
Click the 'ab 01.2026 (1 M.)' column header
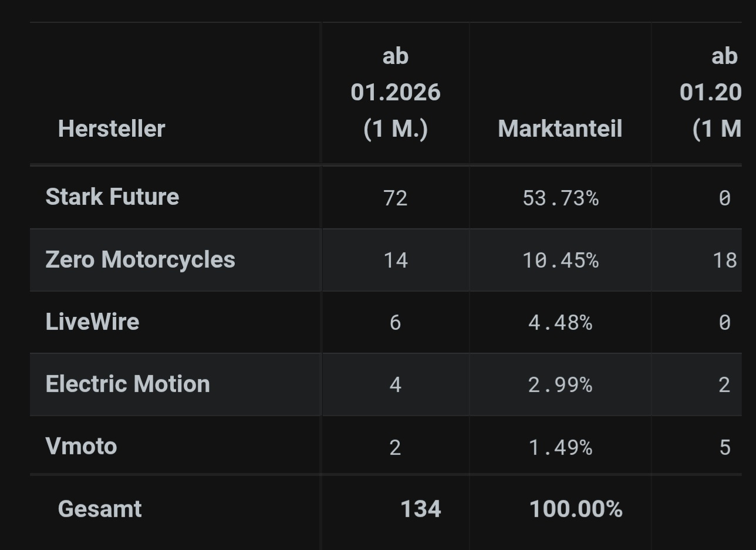395,93
